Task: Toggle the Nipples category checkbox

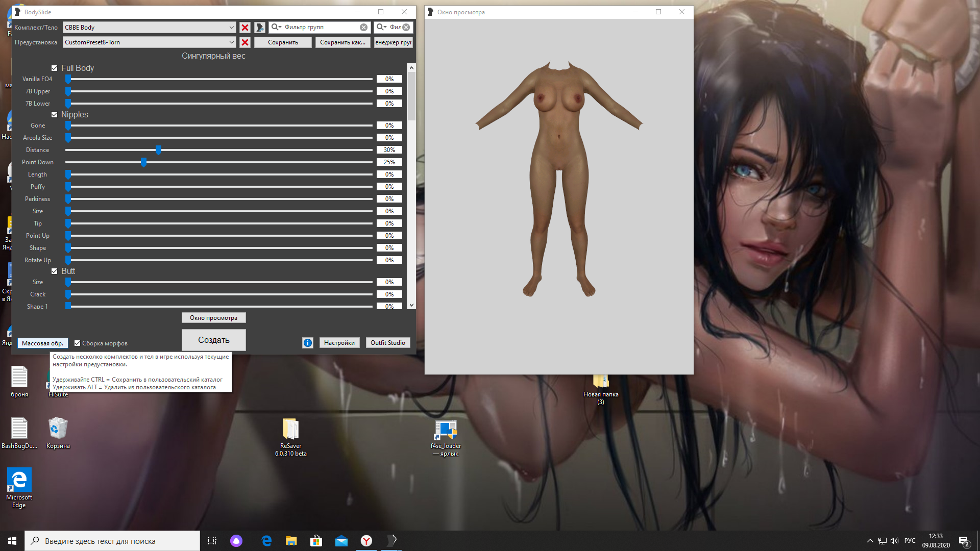Action: 54,115
